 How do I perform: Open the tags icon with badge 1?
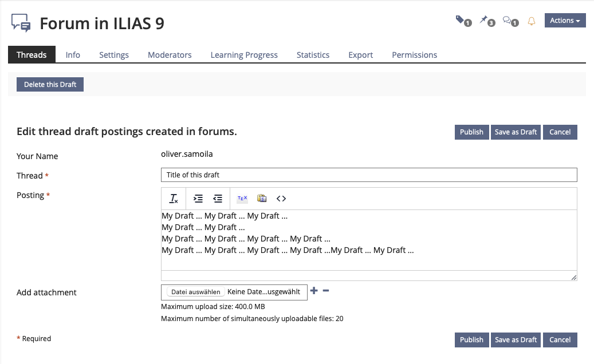tap(463, 21)
